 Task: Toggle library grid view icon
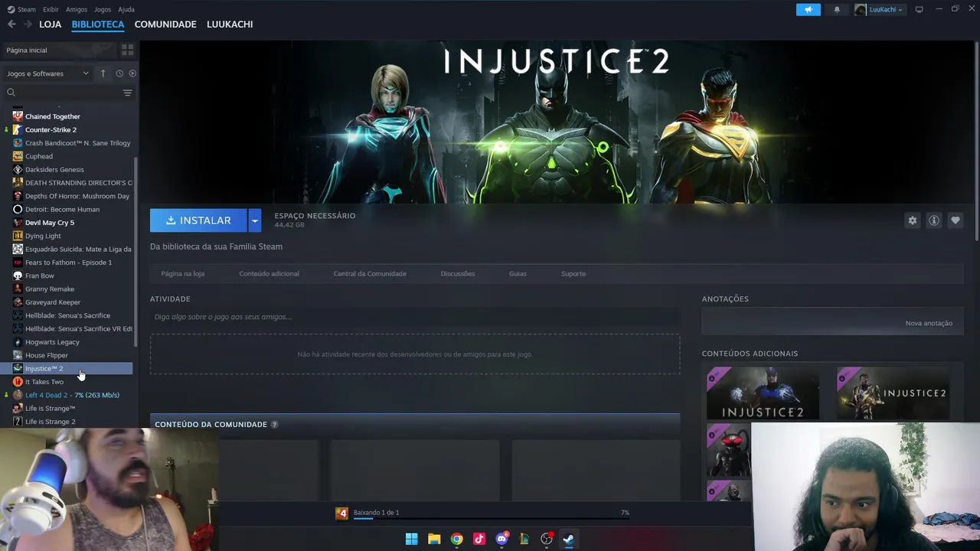coord(128,50)
